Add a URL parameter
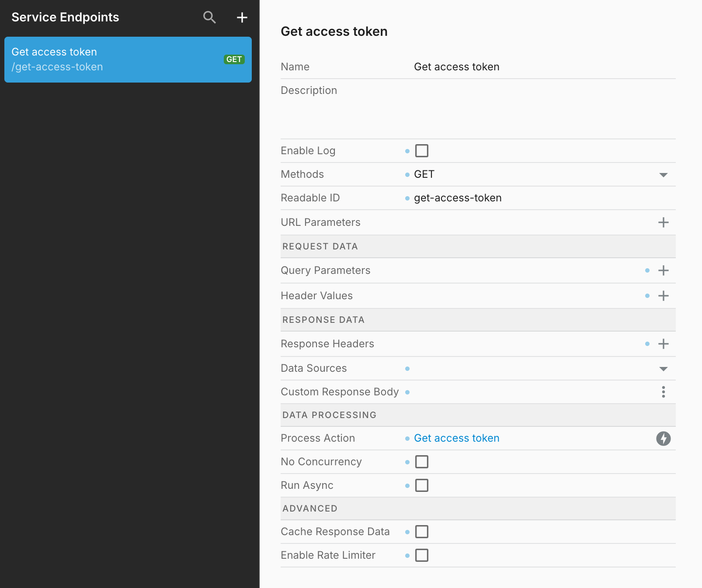 [663, 222]
